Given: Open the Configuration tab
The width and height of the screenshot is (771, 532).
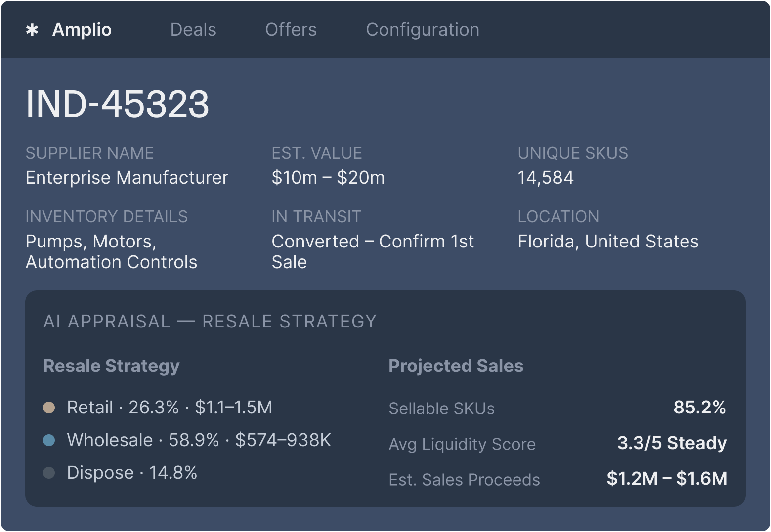Looking at the screenshot, I should coord(423,30).
